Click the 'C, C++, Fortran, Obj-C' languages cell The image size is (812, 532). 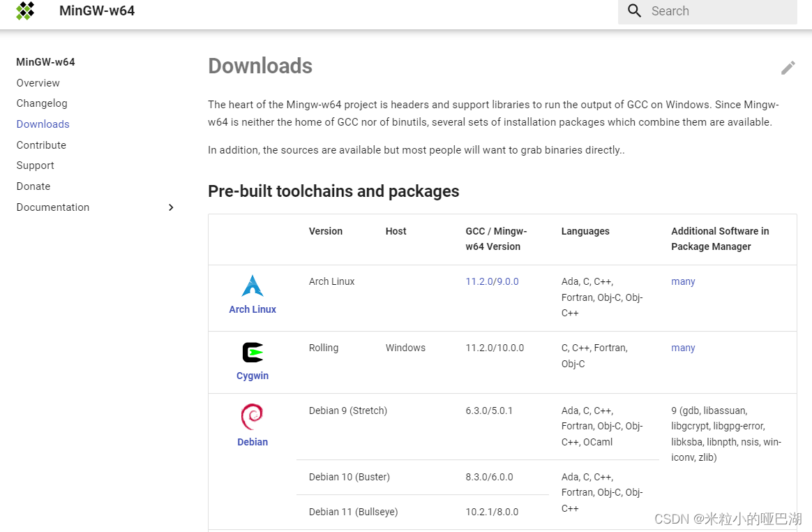(594, 355)
